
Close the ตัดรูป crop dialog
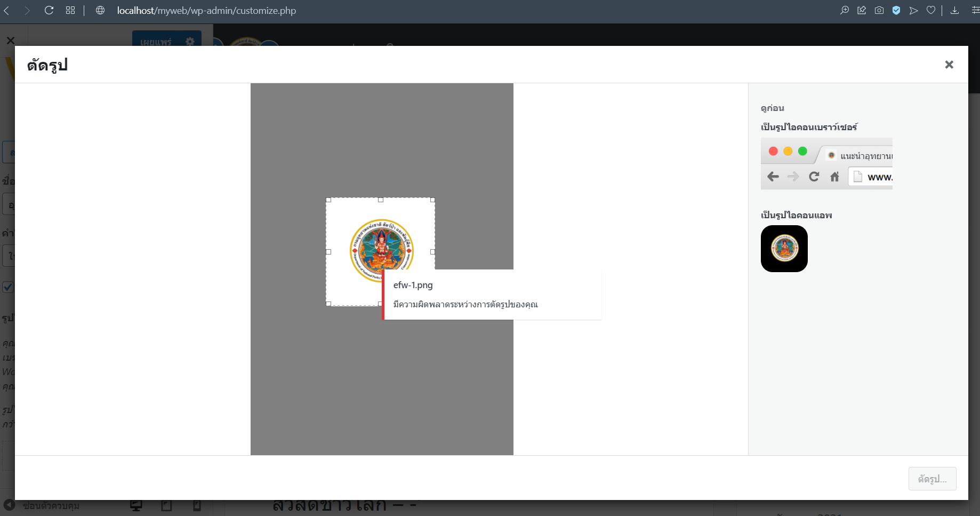coord(949,65)
